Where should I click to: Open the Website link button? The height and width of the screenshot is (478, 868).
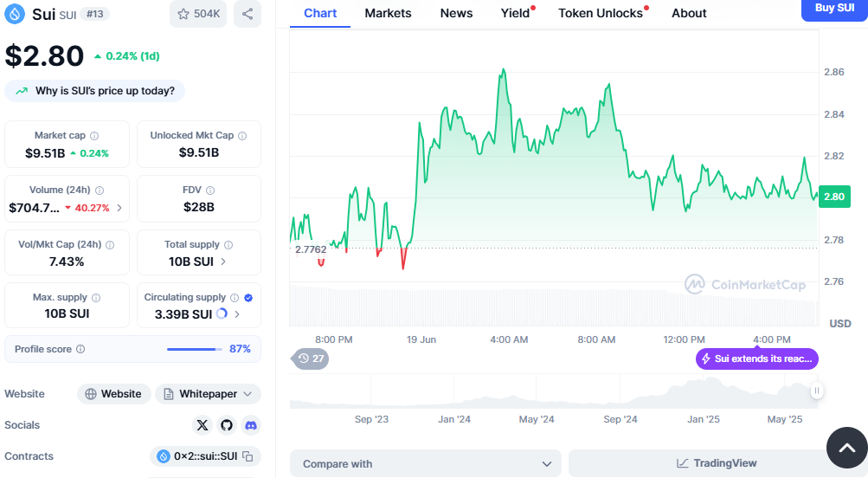(113, 394)
